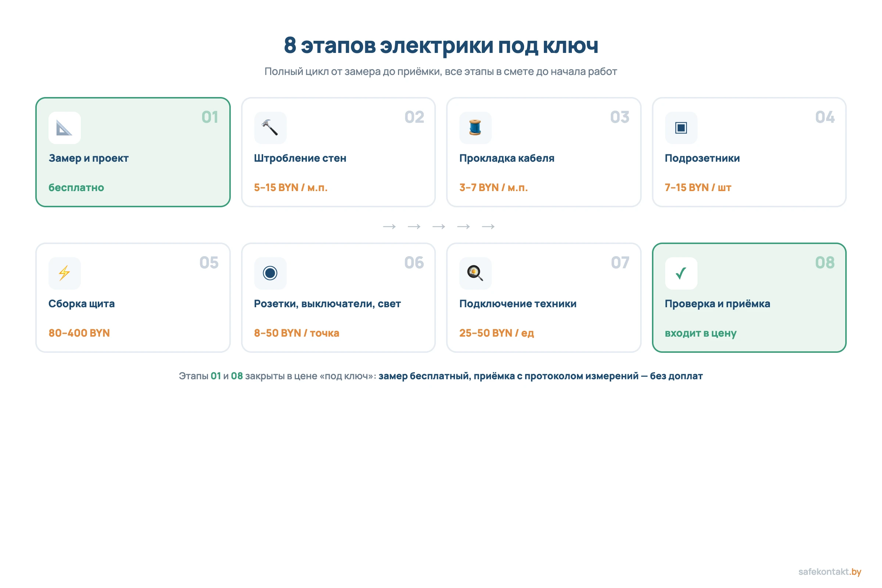The width and height of the screenshot is (882, 588).
Task: Click the бесплатно price label on stage 01
Action: (76, 187)
